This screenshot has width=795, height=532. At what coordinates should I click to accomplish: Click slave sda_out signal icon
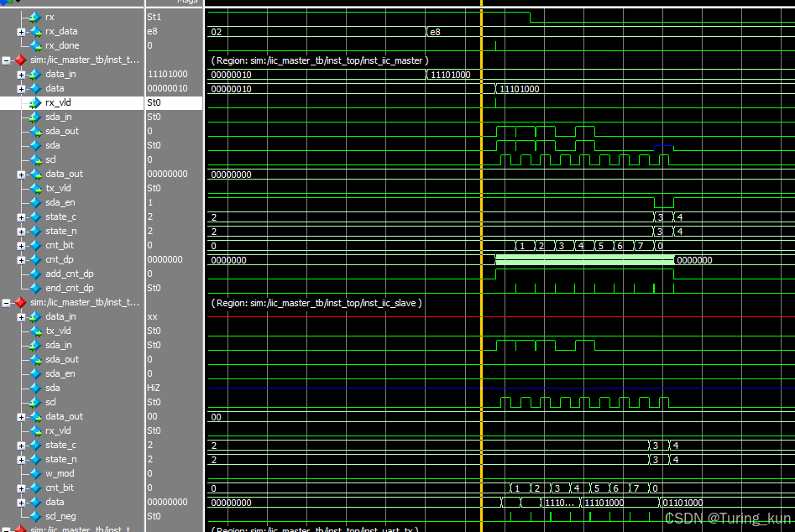coord(35,359)
